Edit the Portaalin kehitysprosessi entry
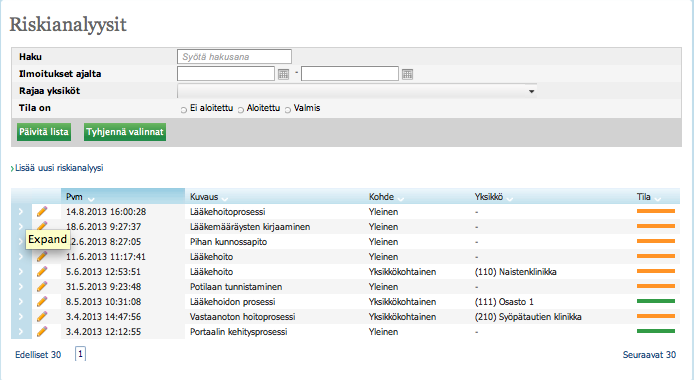 42,332
